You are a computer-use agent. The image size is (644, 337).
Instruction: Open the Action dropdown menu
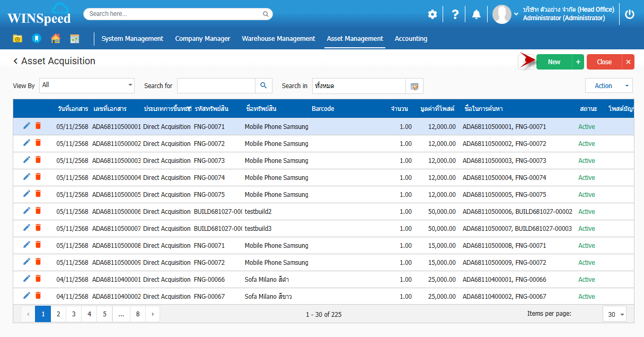pos(608,85)
